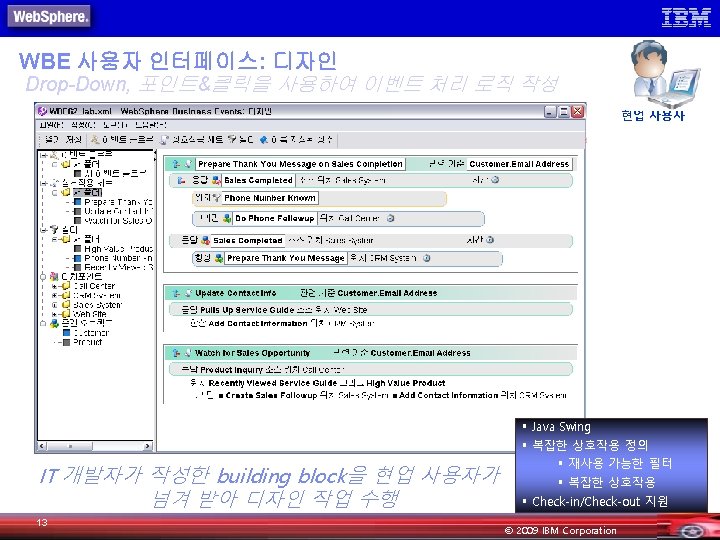
Task: Click the Web Site folder icon in tree
Action: (66, 314)
